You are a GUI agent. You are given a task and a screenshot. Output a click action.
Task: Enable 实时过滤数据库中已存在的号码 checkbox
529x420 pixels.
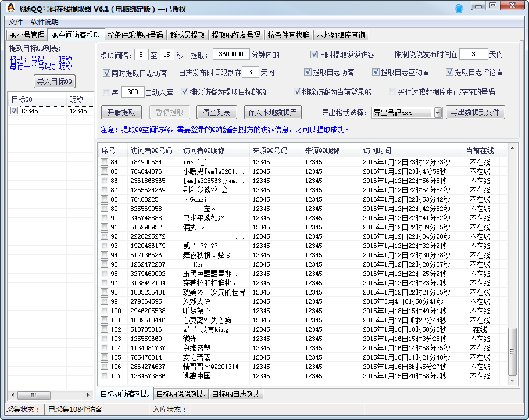click(392, 92)
